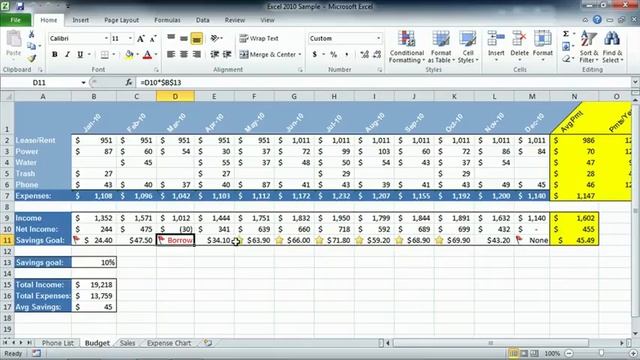
Task: Switch to the Insert ribbon tab
Action: coord(80,20)
